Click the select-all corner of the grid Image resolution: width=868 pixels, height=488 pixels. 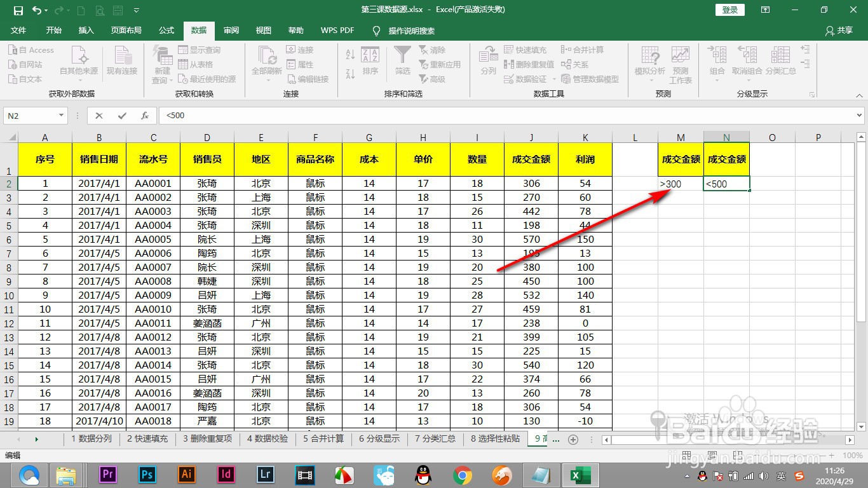(9, 137)
